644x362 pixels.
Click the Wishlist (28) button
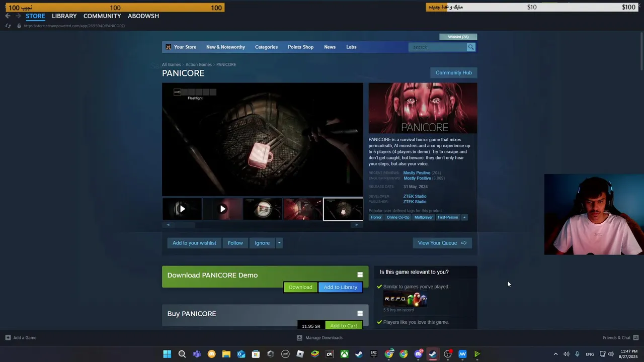click(458, 37)
